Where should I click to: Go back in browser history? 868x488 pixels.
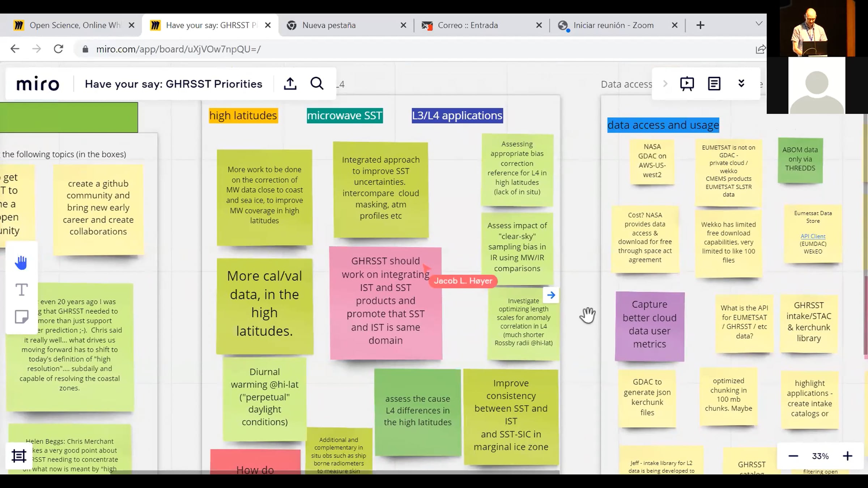tap(15, 49)
